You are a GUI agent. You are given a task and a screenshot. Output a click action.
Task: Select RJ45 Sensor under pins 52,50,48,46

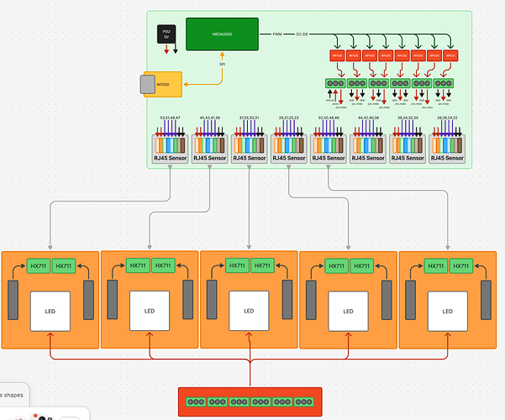329,150
